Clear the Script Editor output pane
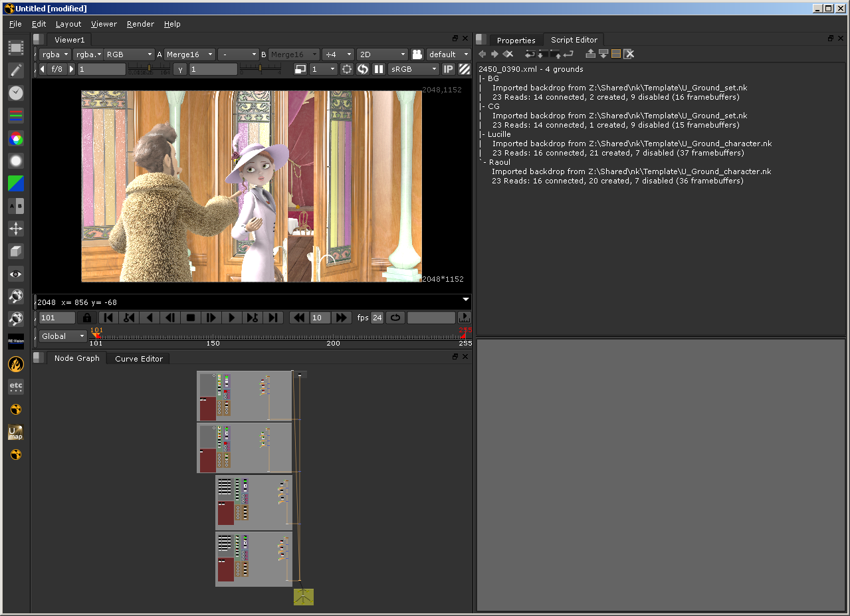 (x=629, y=54)
